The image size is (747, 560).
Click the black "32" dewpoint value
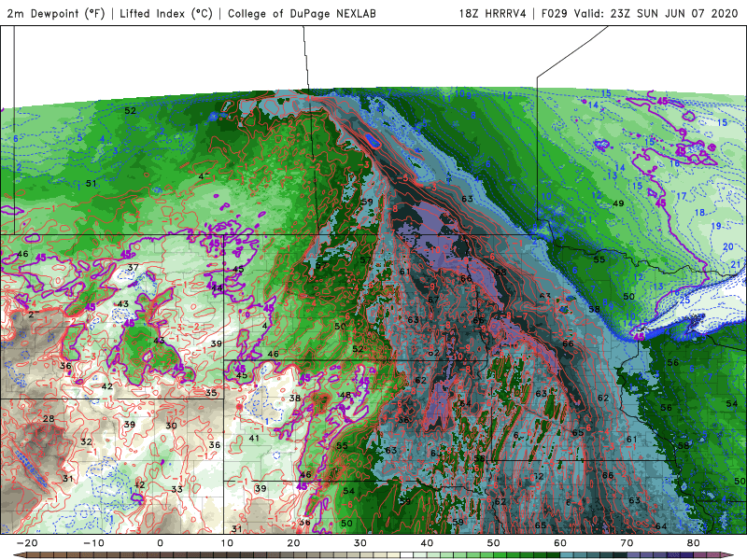tap(86, 441)
